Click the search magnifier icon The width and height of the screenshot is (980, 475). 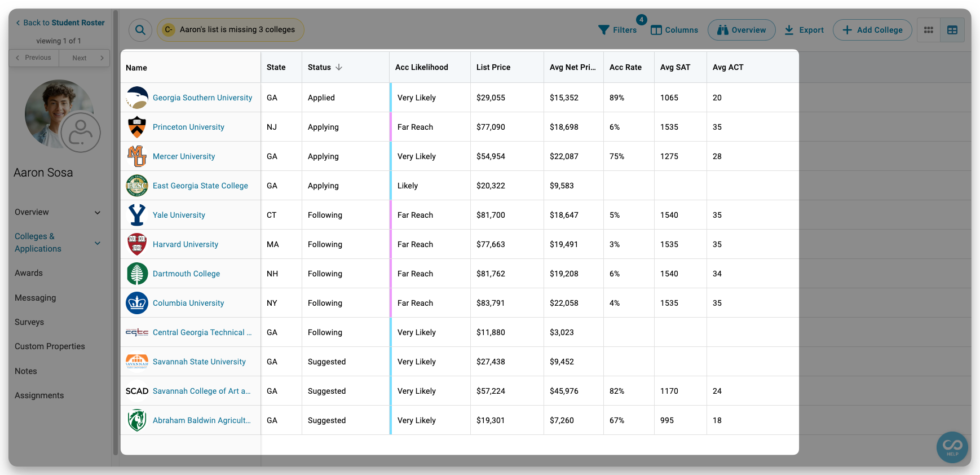point(140,30)
